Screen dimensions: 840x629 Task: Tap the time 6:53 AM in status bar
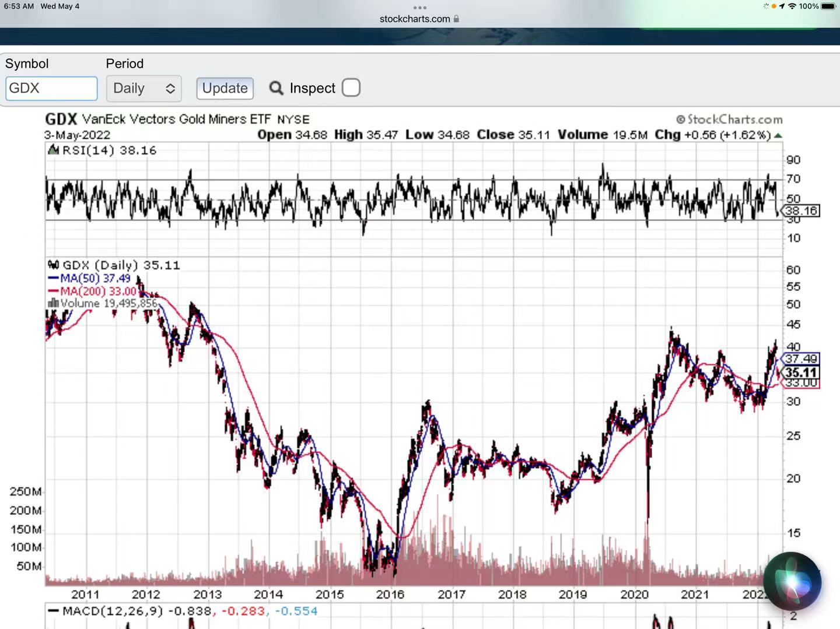tap(19, 6)
